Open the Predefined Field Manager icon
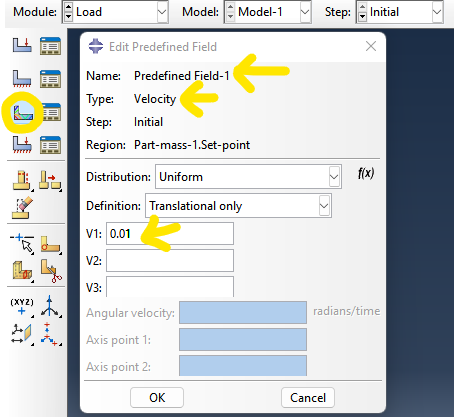 coord(51,112)
